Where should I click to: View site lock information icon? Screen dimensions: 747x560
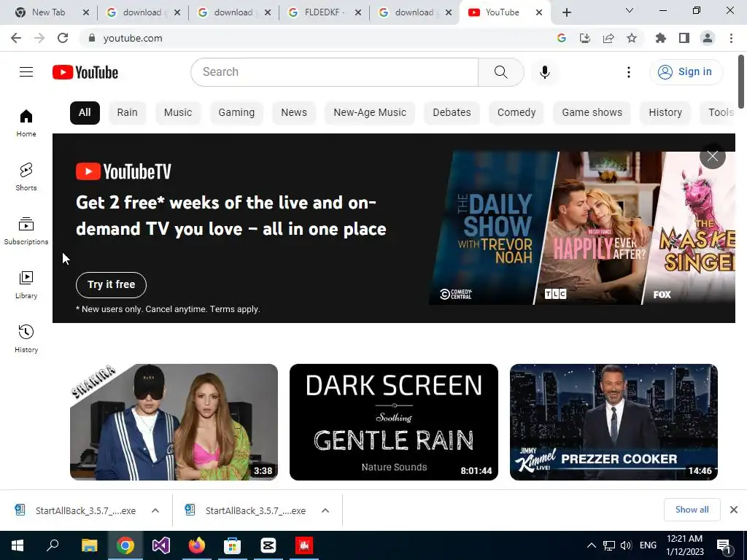pyautogui.click(x=92, y=38)
